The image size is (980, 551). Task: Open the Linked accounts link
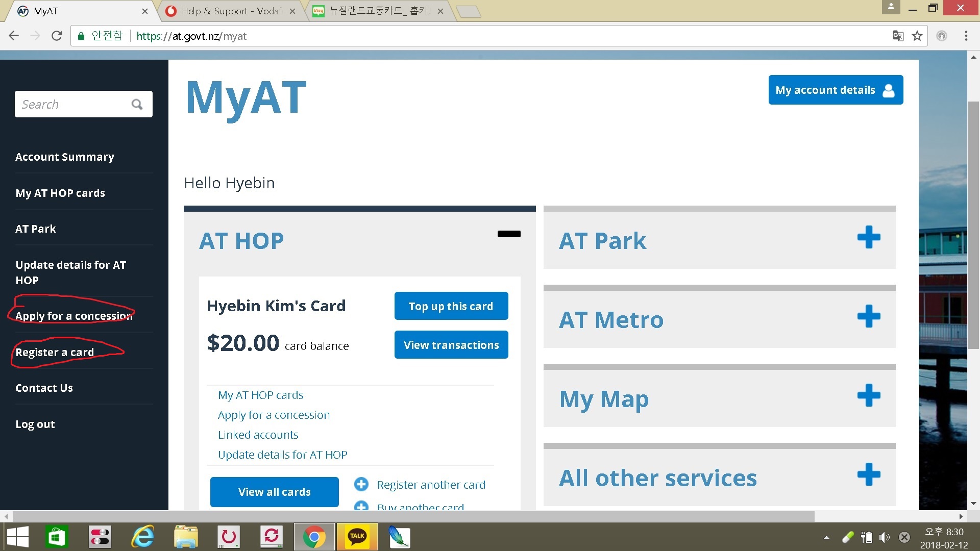(258, 435)
